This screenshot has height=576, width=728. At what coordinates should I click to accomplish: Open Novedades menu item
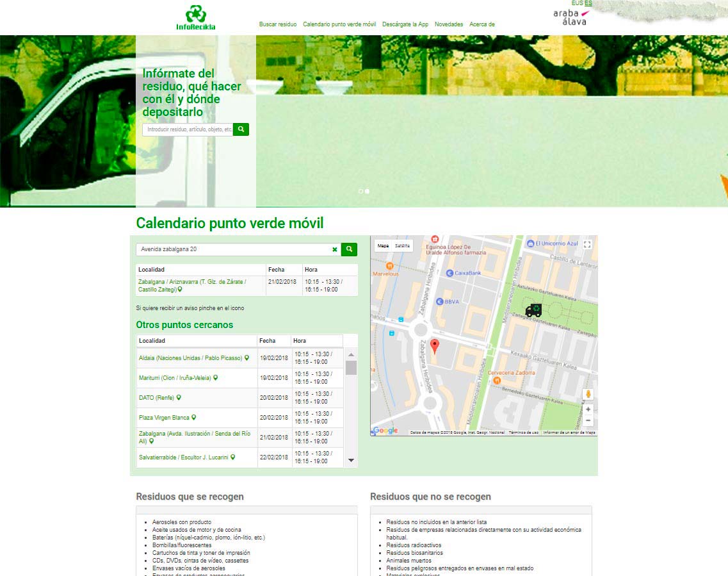point(449,24)
